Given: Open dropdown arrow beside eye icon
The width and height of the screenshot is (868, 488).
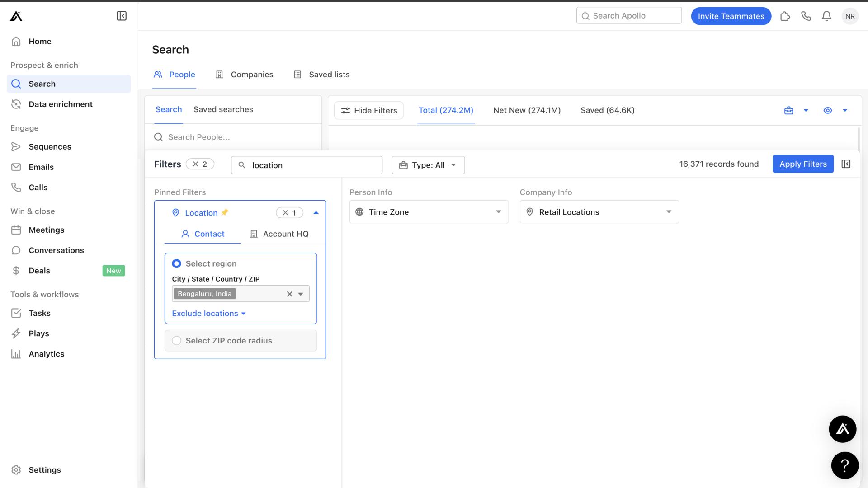Looking at the screenshot, I should 845,111.
